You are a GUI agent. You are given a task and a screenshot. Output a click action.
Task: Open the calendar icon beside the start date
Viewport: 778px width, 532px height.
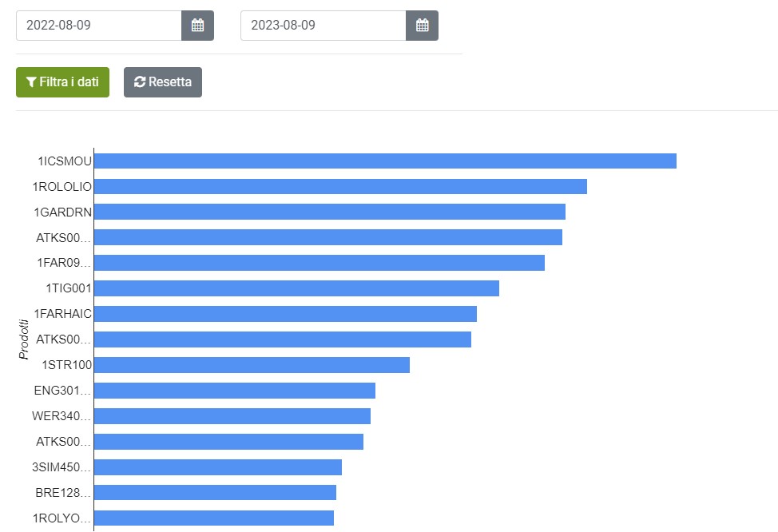[198, 25]
